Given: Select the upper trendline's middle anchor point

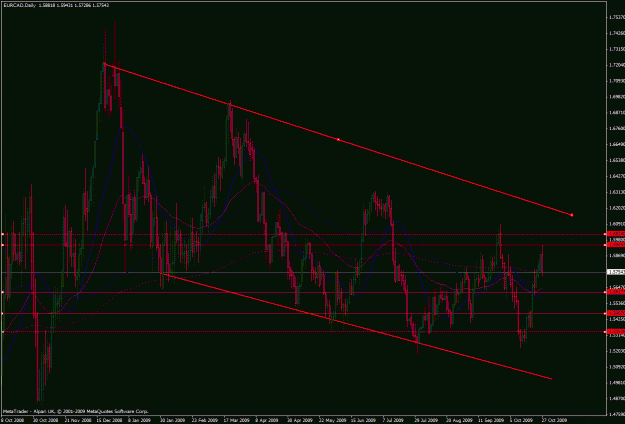Looking at the screenshot, I should (x=338, y=139).
